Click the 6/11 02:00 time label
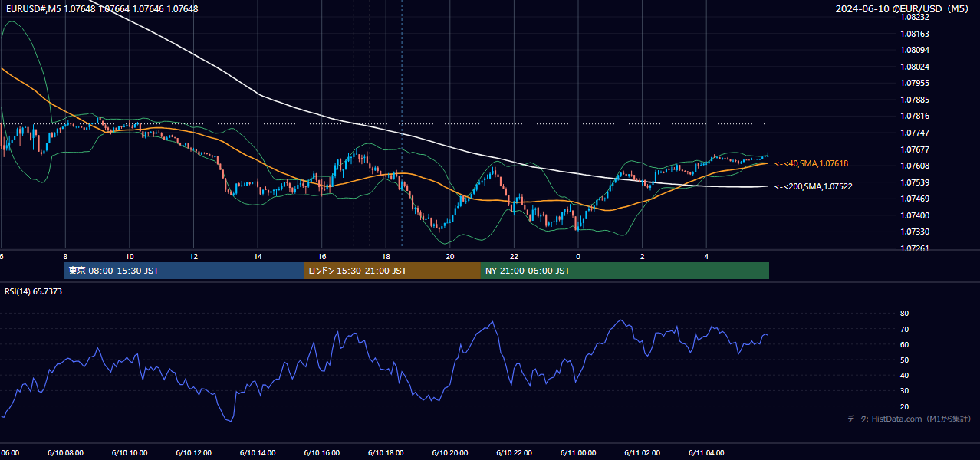This screenshot has width=980, height=460. (x=643, y=453)
